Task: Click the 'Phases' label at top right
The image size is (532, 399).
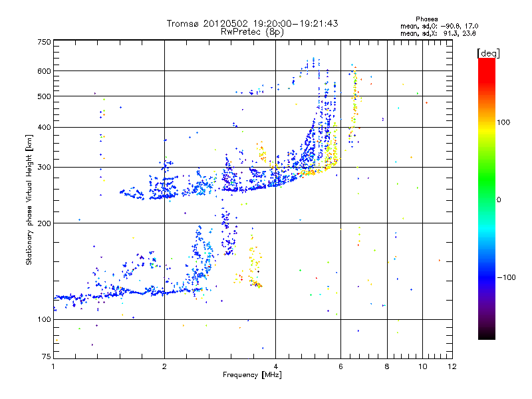Action: 426,19
